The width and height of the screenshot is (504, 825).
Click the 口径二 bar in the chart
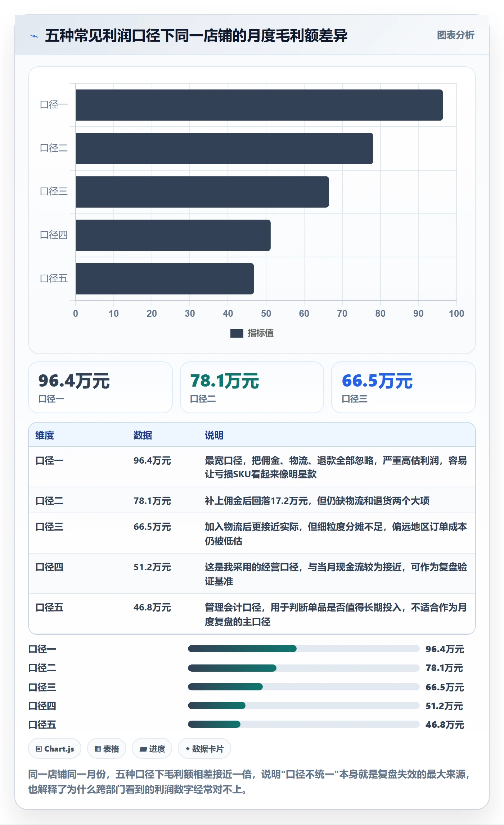(x=224, y=148)
